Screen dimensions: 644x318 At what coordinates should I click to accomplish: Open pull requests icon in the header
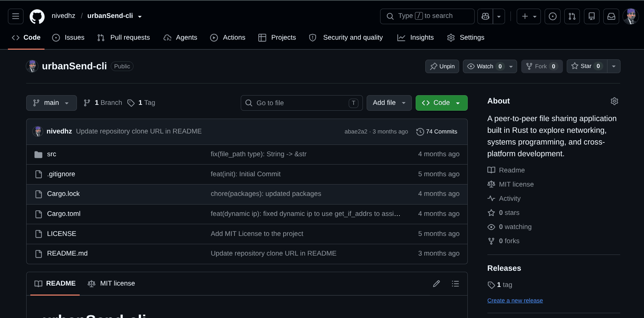572,16
